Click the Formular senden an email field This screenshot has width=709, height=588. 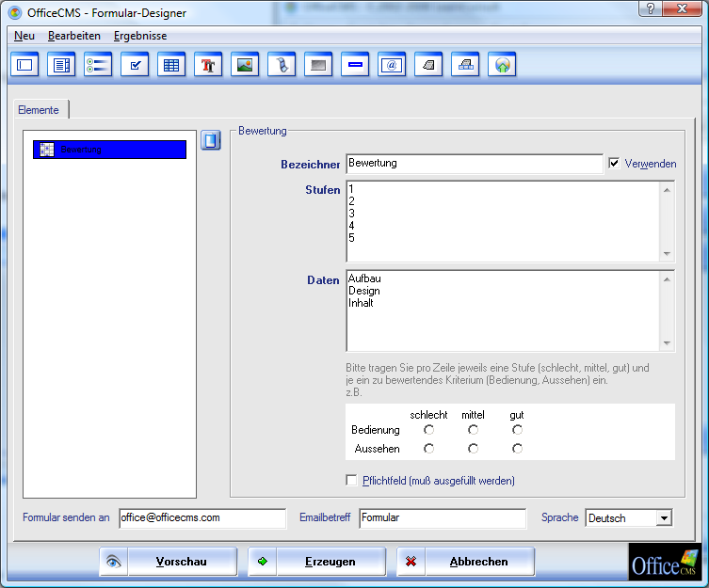pyautogui.click(x=202, y=518)
